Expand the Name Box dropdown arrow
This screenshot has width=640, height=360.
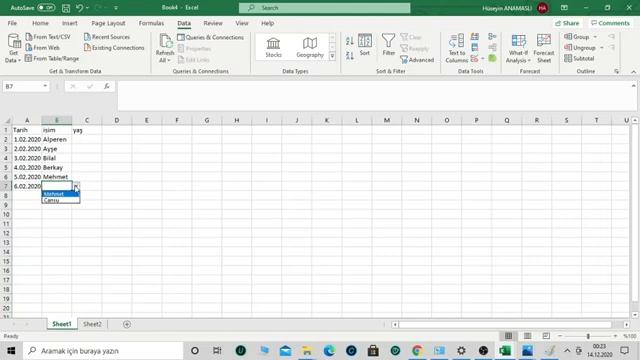[45, 86]
